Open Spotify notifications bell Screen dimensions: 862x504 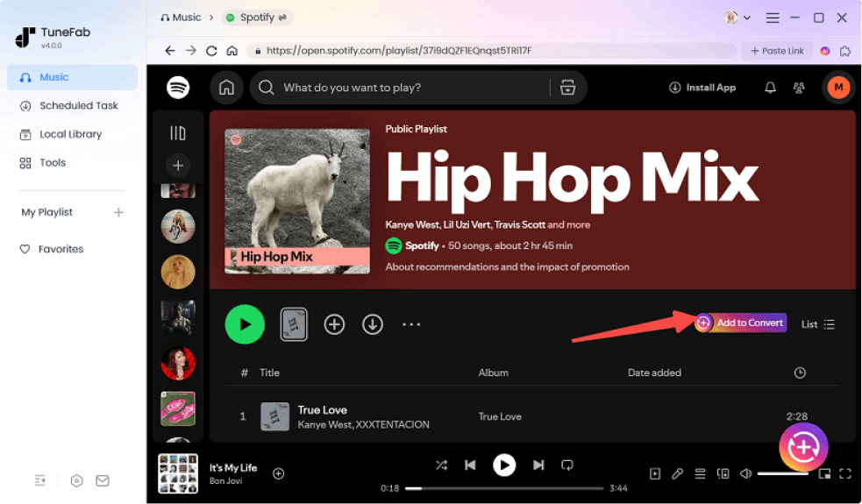pyautogui.click(x=770, y=88)
